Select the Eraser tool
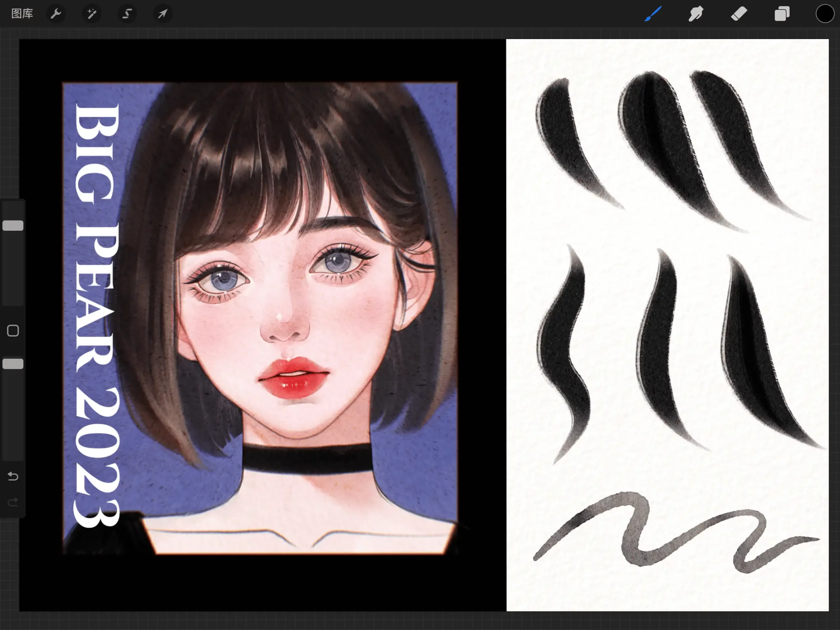Viewport: 840px width, 630px height. tap(739, 14)
